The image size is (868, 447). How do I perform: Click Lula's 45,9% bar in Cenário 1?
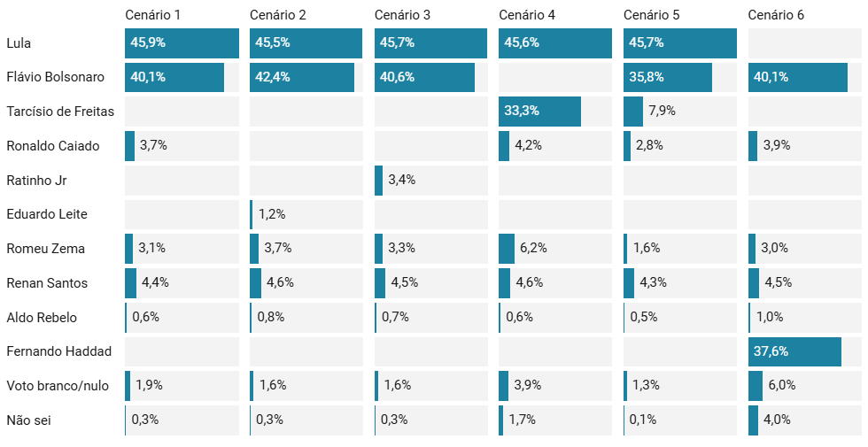click(182, 43)
